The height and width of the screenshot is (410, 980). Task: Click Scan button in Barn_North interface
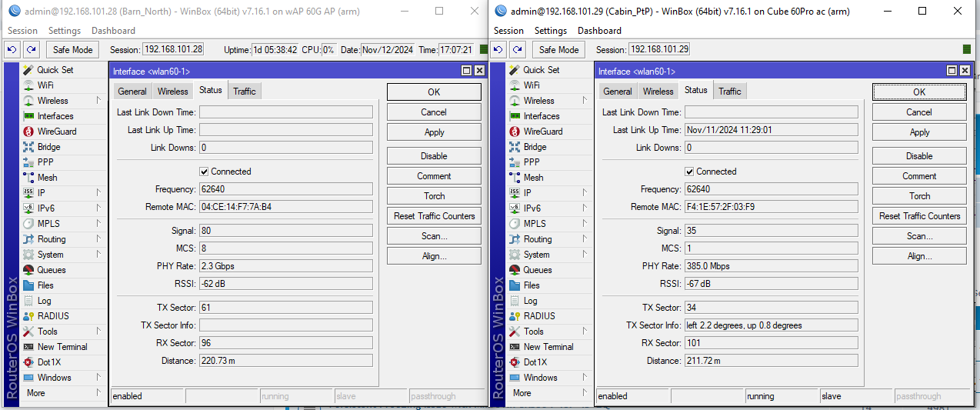pyautogui.click(x=434, y=236)
